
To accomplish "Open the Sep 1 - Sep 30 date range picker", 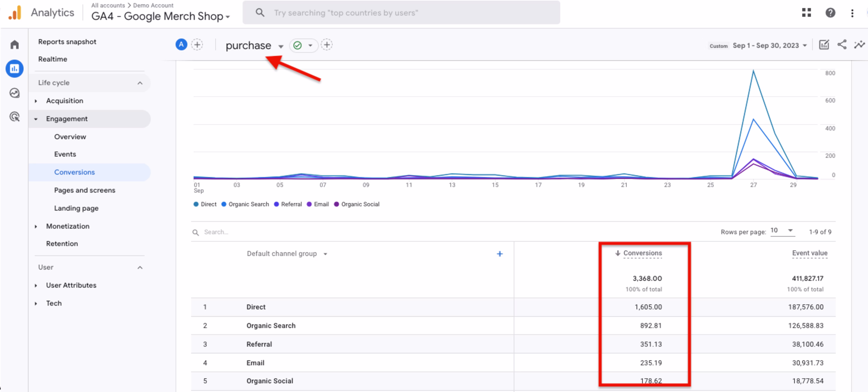I will pos(769,45).
